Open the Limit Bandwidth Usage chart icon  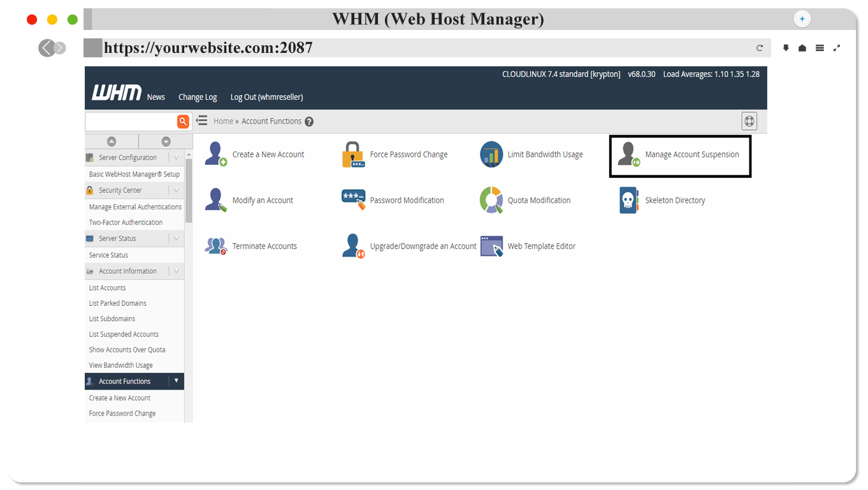click(491, 154)
